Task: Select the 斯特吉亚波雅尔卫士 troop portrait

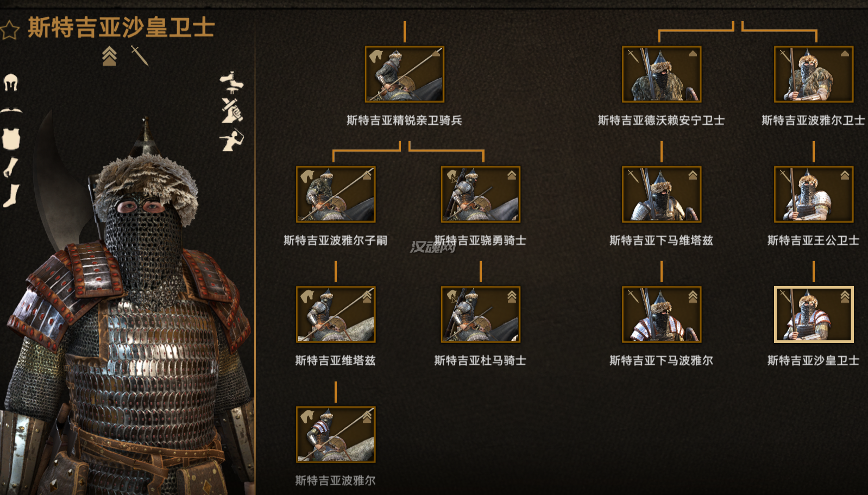Action: pos(814,74)
